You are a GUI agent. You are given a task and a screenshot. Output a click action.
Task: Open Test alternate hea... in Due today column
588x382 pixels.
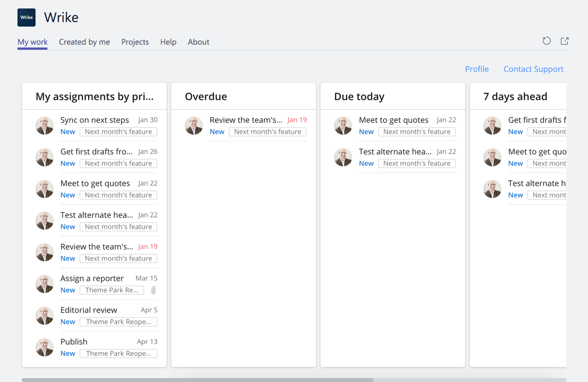[395, 152]
